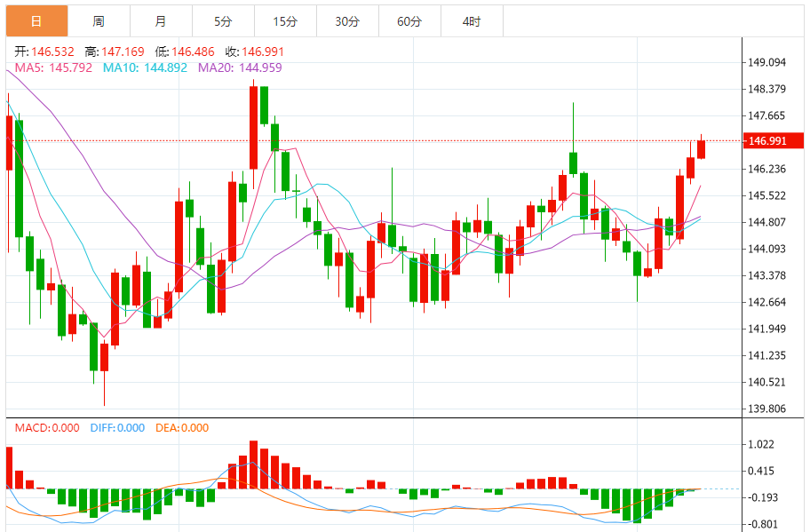Open the 5分 timeframe tab
Viewport: 810px width, 532px height.
pos(223,21)
